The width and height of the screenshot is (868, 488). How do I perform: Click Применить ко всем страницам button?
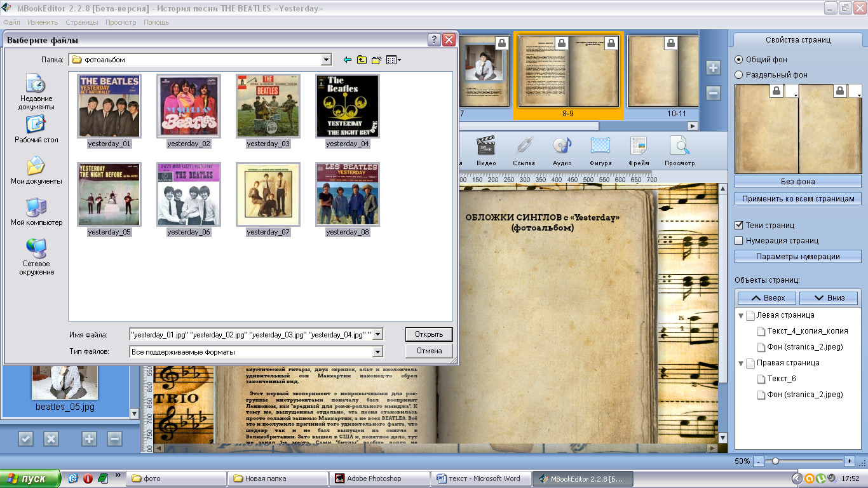click(x=798, y=199)
